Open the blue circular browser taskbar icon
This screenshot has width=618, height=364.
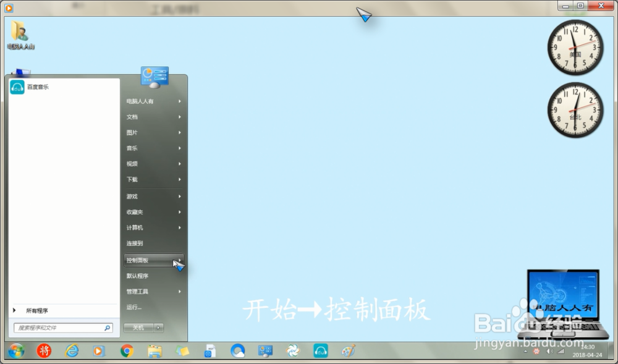[x=238, y=350]
